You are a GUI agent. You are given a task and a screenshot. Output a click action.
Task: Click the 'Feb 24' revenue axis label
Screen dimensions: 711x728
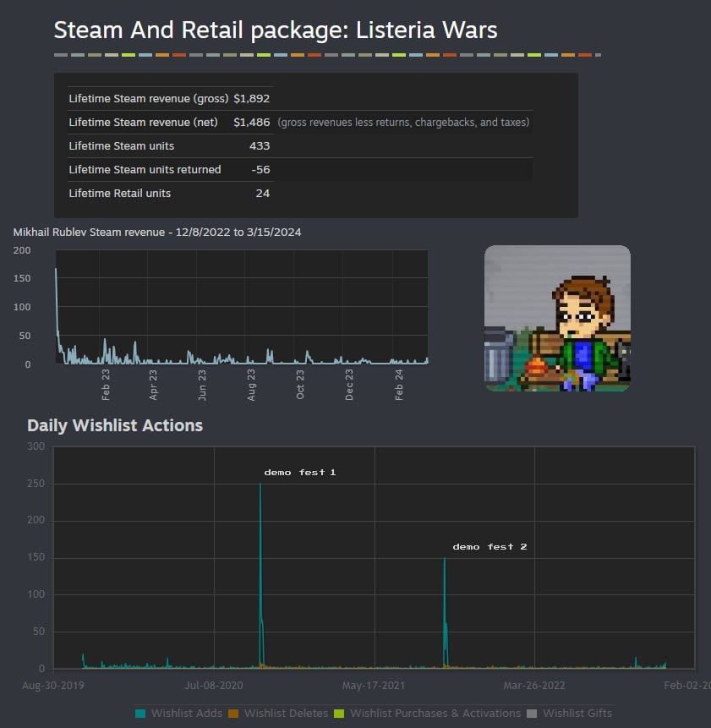click(399, 385)
